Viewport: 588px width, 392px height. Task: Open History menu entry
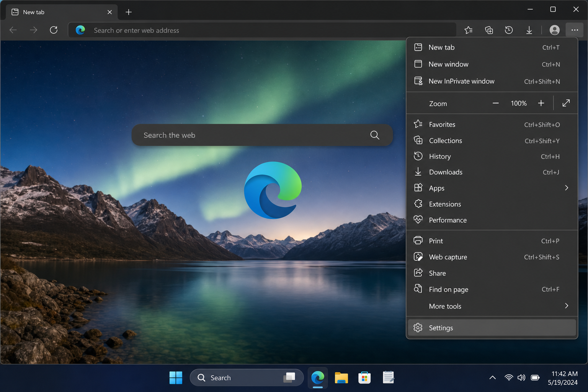click(x=492, y=156)
